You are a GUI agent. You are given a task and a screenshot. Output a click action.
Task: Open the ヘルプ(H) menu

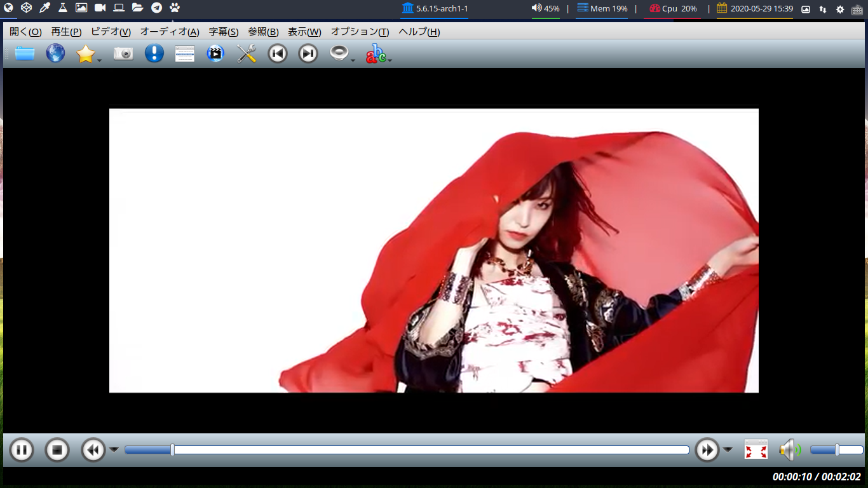[419, 32]
